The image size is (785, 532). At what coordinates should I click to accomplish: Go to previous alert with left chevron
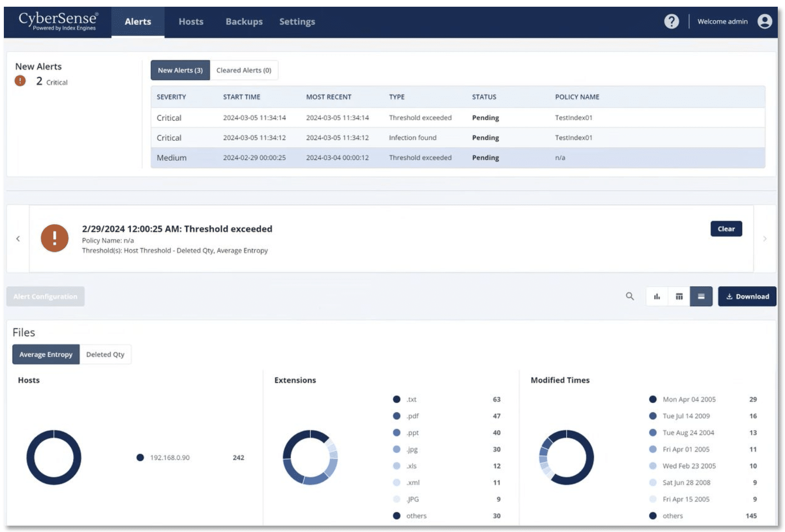tap(18, 239)
